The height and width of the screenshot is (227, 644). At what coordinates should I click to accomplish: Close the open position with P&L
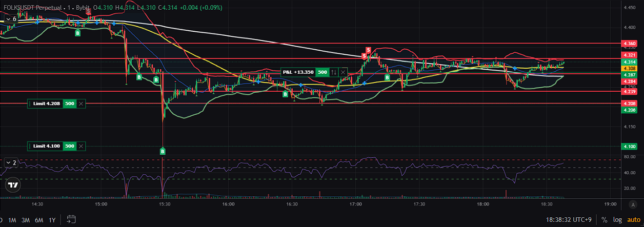point(343,72)
